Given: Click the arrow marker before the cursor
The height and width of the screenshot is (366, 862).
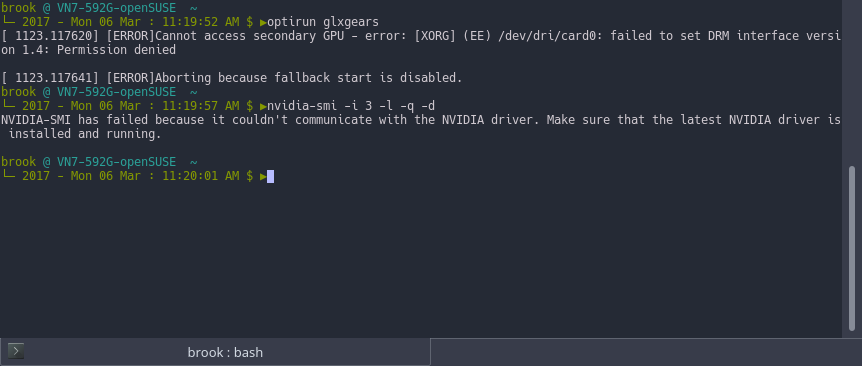Looking at the screenshot, I should click(x=263, y=176).
